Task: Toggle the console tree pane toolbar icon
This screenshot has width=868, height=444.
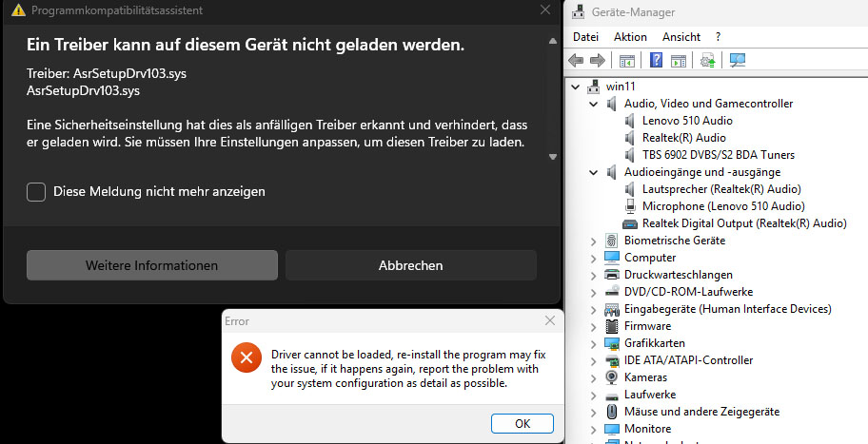Action: (626, 61)
